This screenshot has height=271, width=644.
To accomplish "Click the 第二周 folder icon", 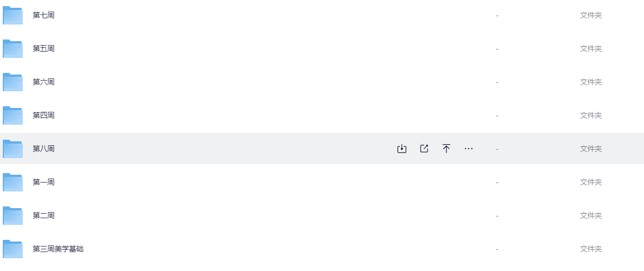I will 13,216.
